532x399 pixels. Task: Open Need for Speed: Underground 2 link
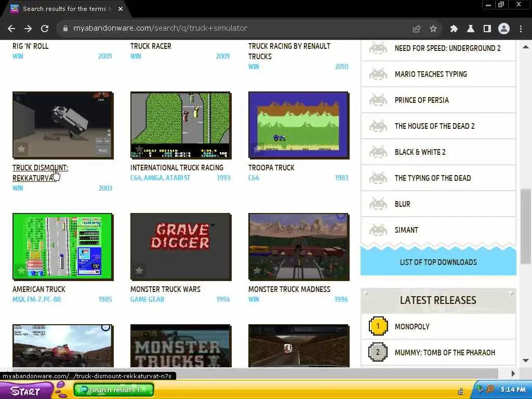coord(447,48)
